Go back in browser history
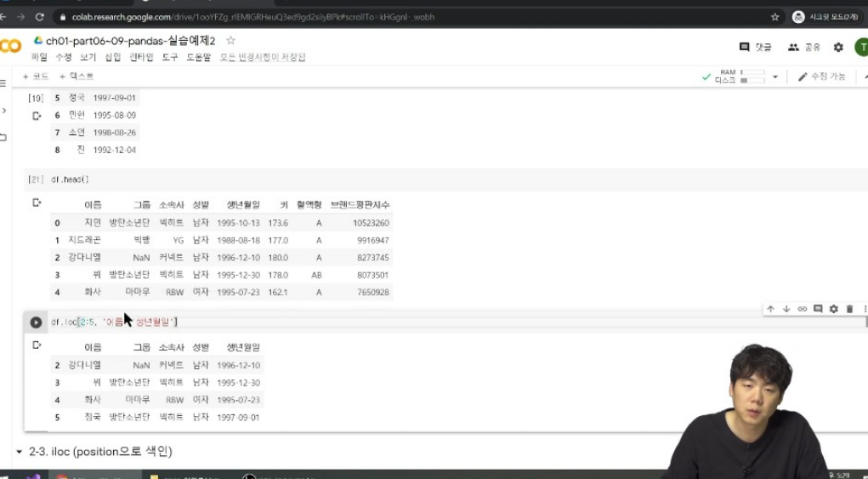The width and height of the screenshot is (868, 479). click(3, 17)
